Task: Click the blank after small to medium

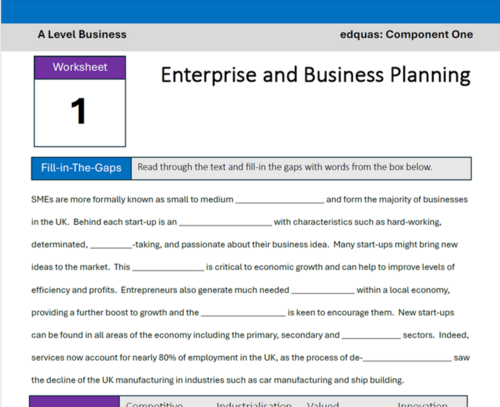Action: click(x=280, y=200)
